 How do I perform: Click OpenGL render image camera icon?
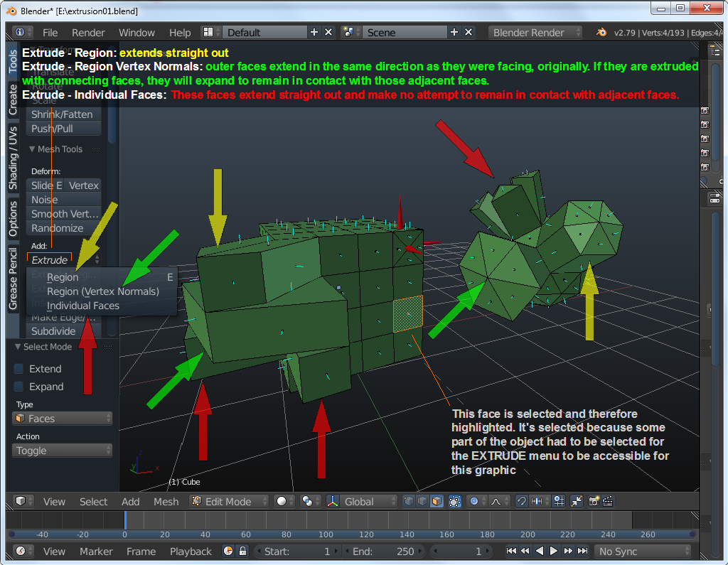point(594,501)
